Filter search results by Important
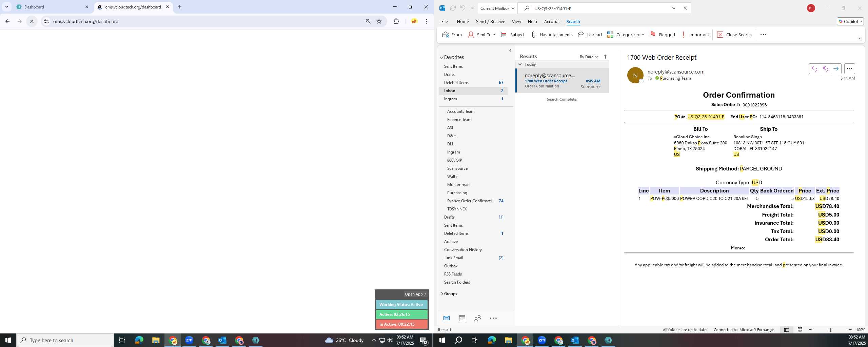 tap(695, 35)
